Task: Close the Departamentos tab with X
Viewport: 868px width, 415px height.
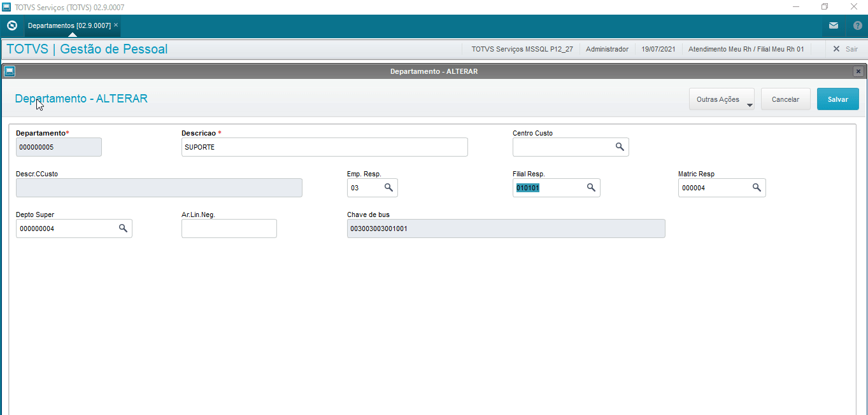Action: [x=116, y=25]
